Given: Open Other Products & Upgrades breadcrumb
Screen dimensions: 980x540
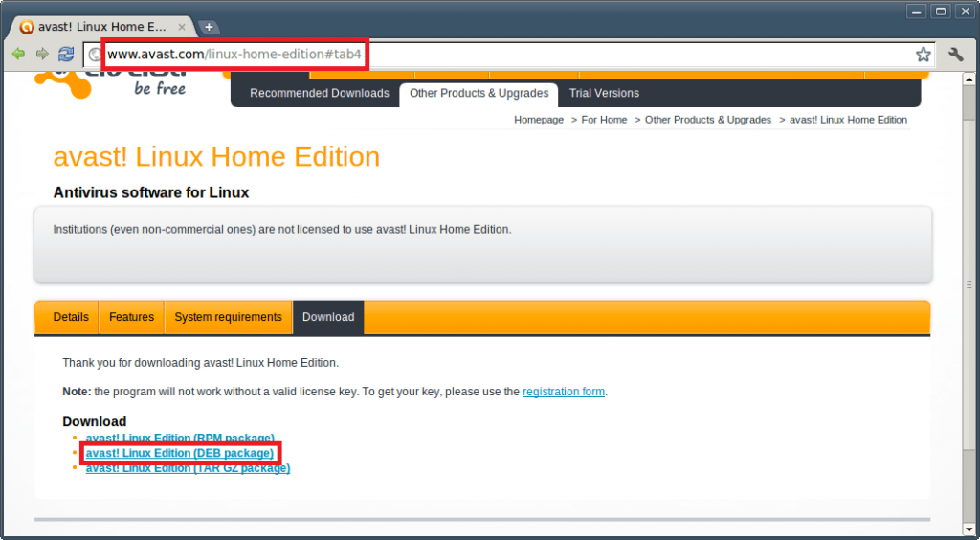Looking at the screenshot, I should (708, 120).
